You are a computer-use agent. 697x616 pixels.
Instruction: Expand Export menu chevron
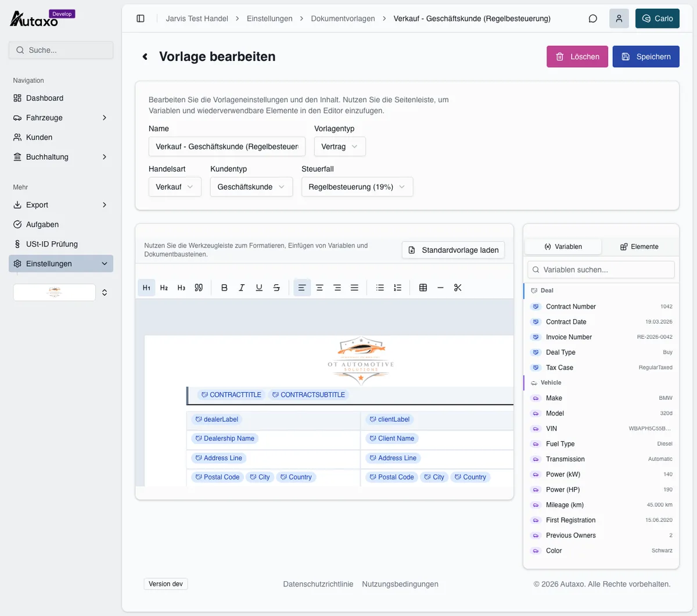105,205
